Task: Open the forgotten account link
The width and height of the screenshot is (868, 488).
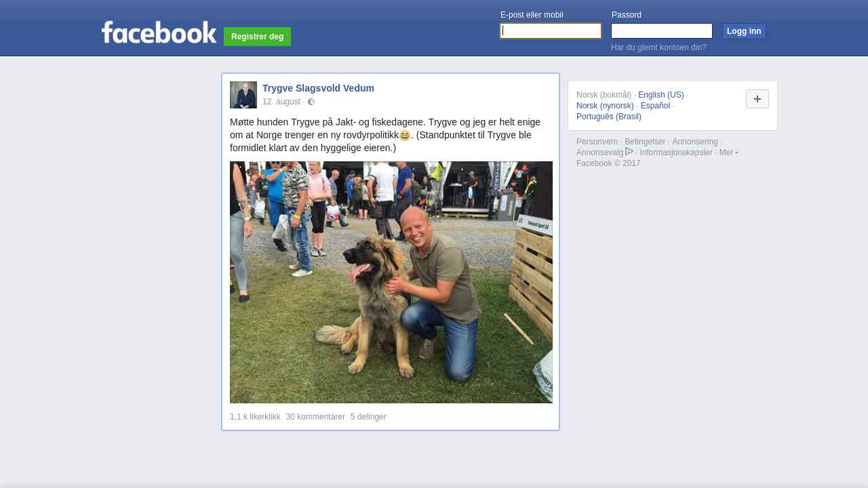Action: click(x=658, y=47)
